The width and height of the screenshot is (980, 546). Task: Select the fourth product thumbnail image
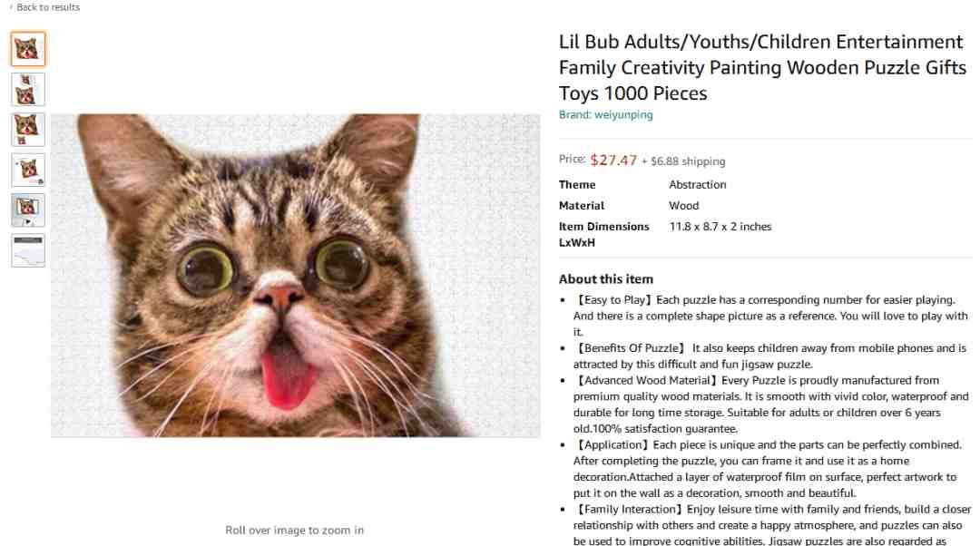click(x=28, y=170)
